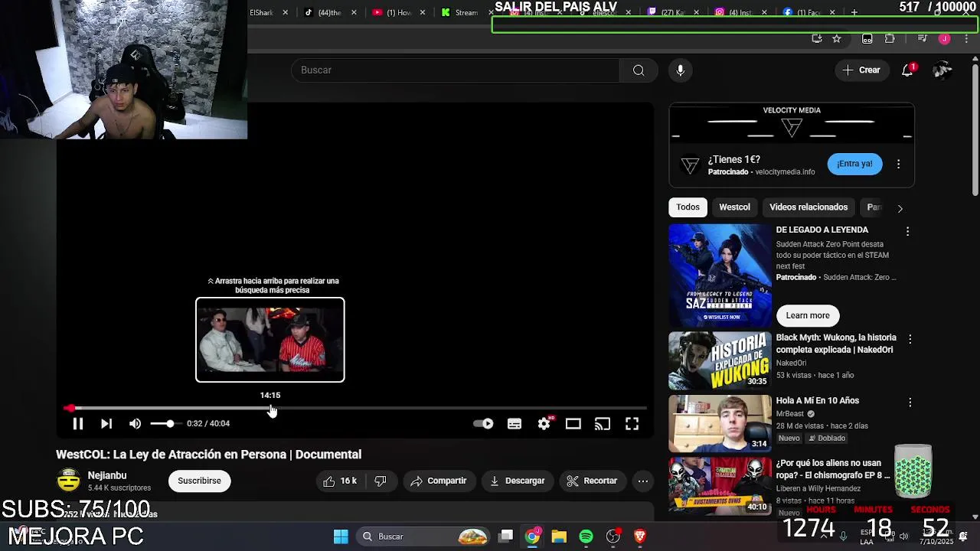
Task: Select the Westcol filter chip
Action: tap(734, 207)
